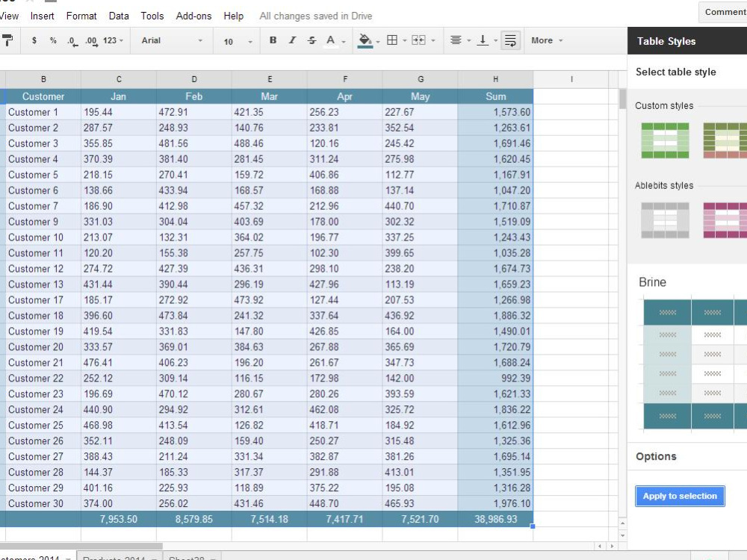This screenshot has width=747, height=560.
Task: Select column I header
Action: [571, 79]
